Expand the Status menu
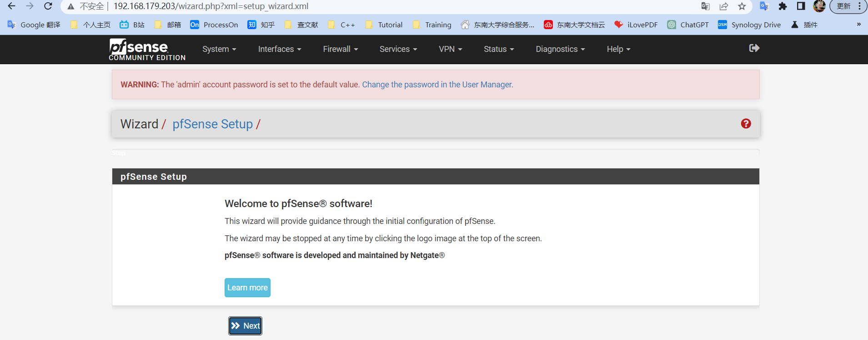Viewport: 868px width, 340px height. (499, 49)
